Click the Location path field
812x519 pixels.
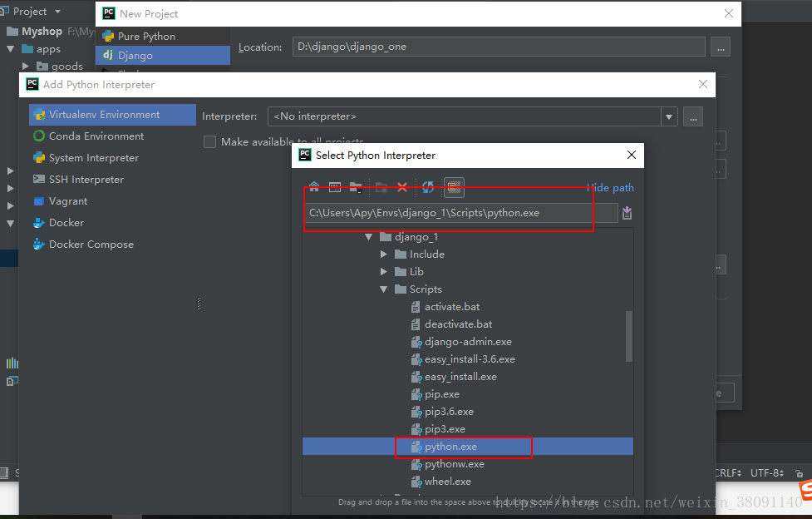498,47
